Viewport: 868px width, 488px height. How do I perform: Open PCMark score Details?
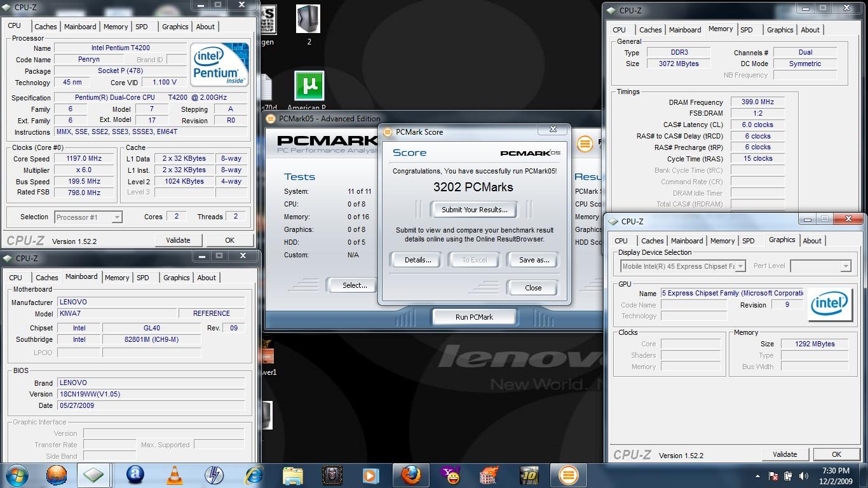pos(418,260)
